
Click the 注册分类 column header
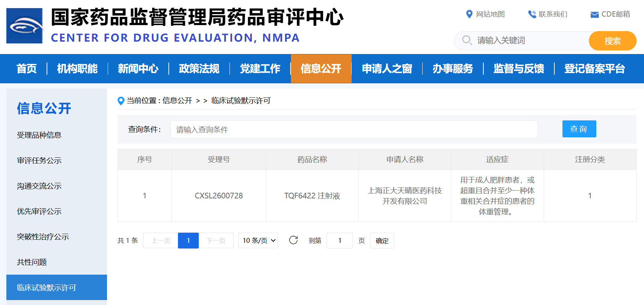coord(590,160)
